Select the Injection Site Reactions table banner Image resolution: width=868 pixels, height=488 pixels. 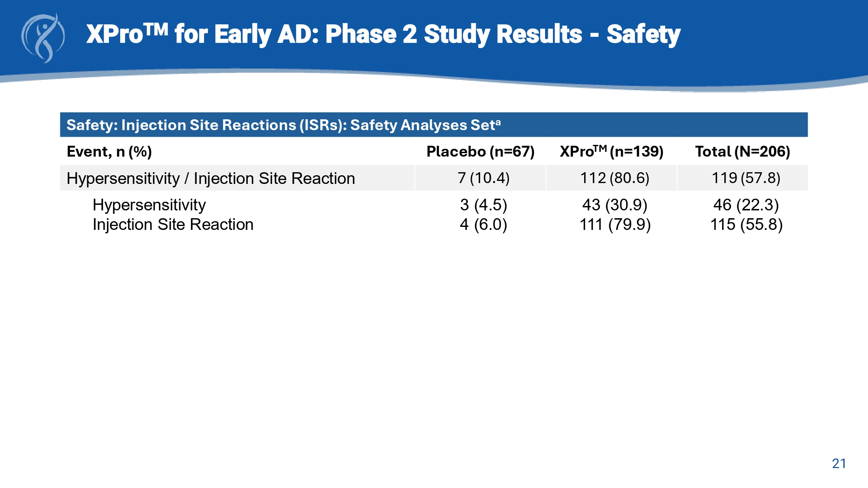coord(283,125)
